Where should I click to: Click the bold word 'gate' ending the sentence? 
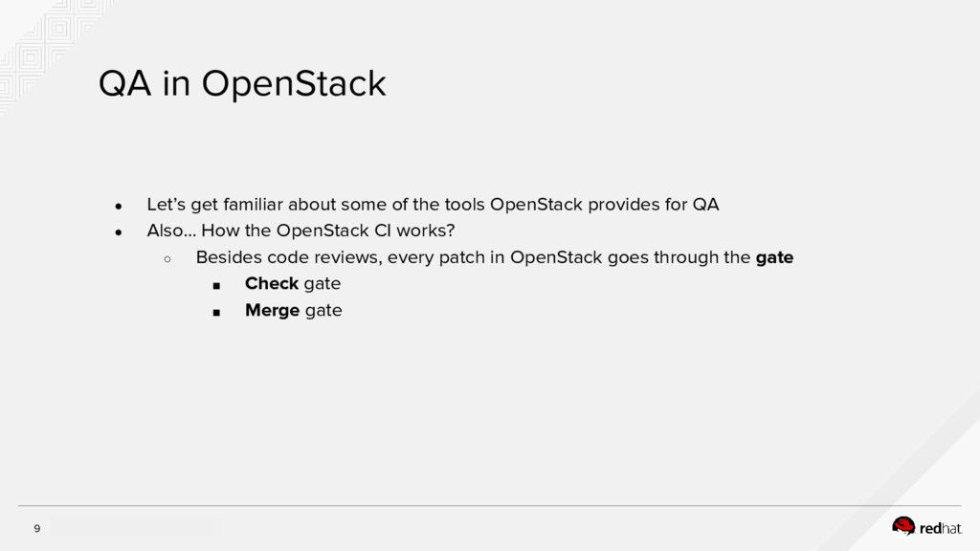[774, 257]
